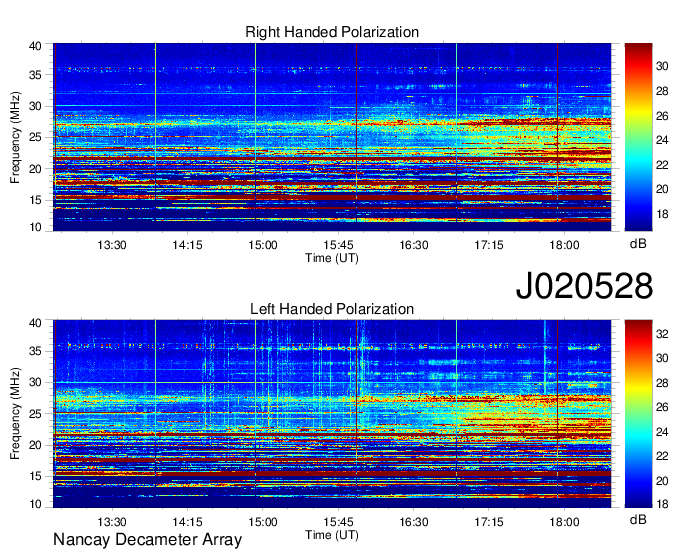Click the 13:30 tick label on top plot
This screenshot has height=552, width=680.
112,245
